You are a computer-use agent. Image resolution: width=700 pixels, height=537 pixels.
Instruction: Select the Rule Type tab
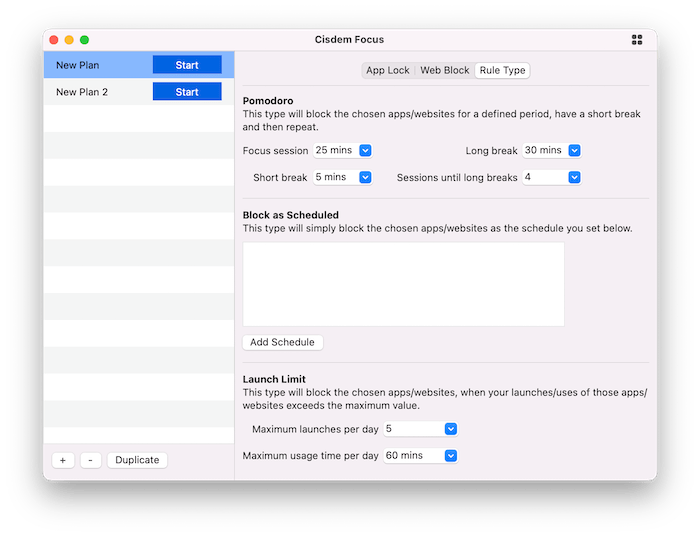502,71
